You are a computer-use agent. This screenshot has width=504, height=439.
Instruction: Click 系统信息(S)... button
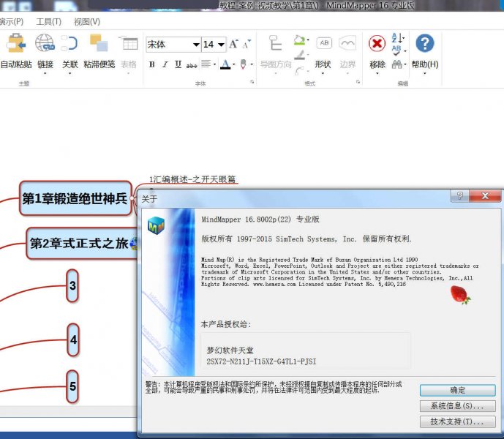click(457, 406)
